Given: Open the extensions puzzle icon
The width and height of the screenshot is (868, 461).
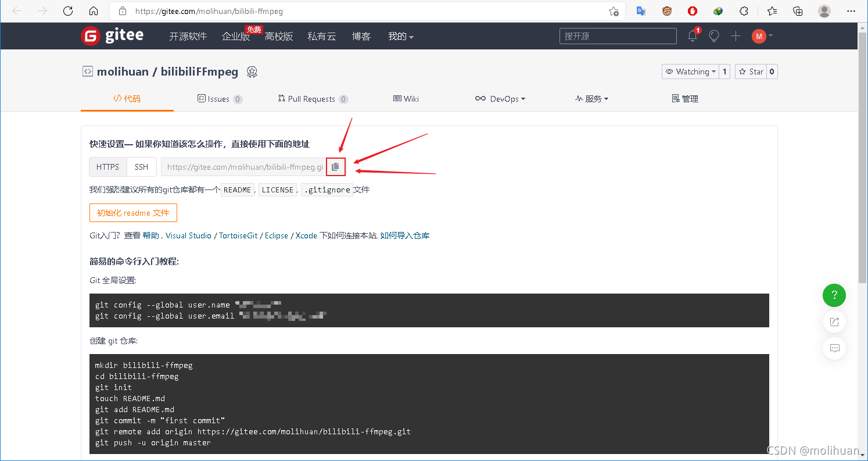Looking at the screenshot, I should coord(744,11).
